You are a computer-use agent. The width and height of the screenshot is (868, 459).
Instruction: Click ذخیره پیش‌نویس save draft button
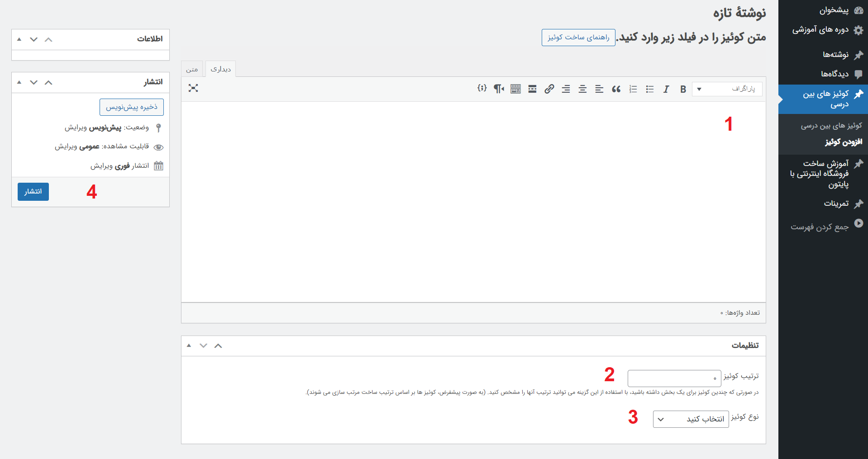click(x=132, y=107)
